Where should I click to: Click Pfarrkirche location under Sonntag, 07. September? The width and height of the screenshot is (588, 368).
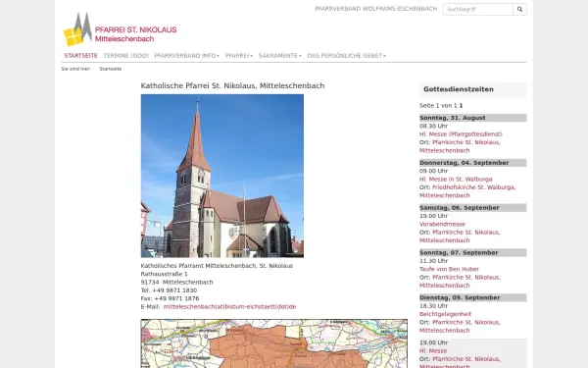460,282
